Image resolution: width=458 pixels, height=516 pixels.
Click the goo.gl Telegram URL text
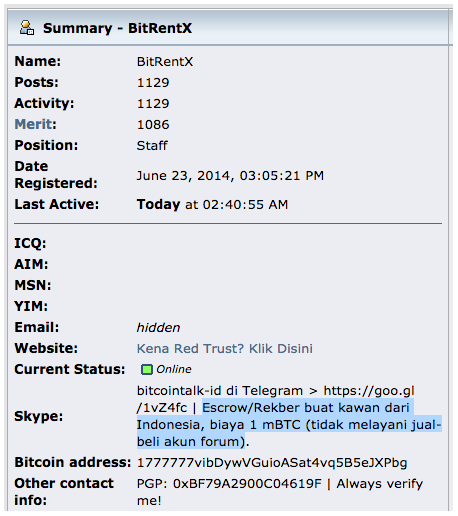(275, 399)
